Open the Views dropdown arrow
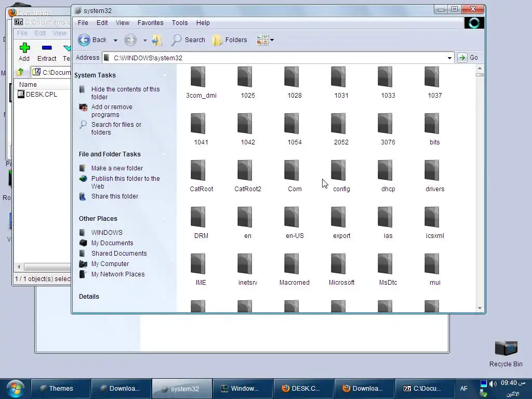532x399 pixels. click(x=272, y=40)
